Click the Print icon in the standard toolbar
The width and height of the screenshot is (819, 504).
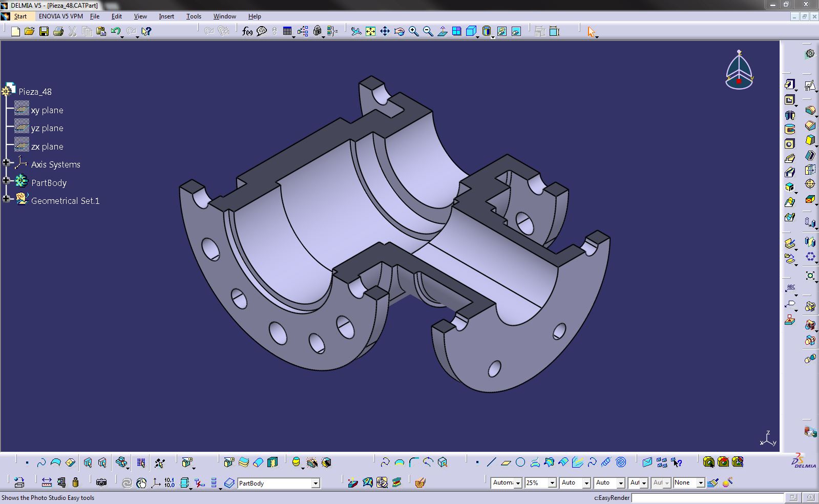[x=58, y=31]
